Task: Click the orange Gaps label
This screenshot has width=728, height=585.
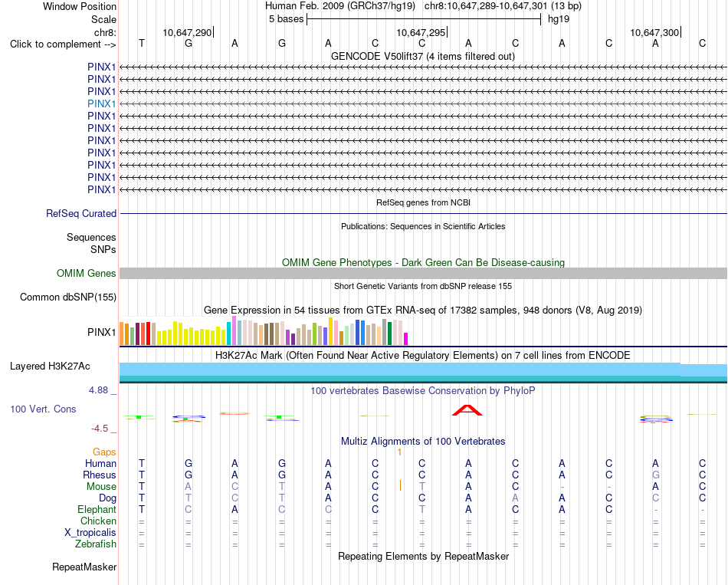Action: 104,452
